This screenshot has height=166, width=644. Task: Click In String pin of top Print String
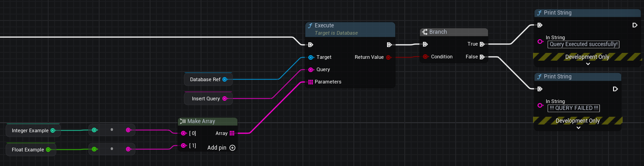pyautogui.click(x=540, y=41)
